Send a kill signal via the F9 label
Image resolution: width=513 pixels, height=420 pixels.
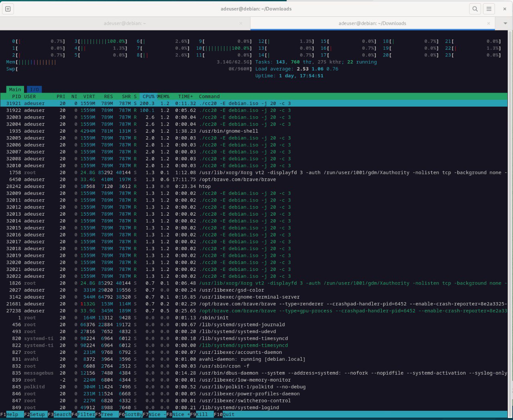pyautogui.click(x=200, y=414)
